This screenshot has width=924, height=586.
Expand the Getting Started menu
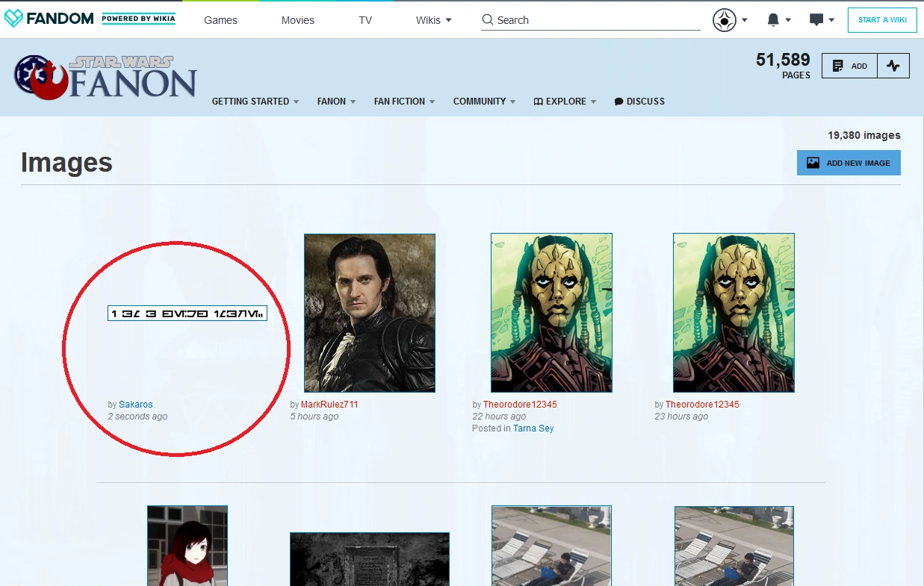pyautogui.click(x=255, y=102)
